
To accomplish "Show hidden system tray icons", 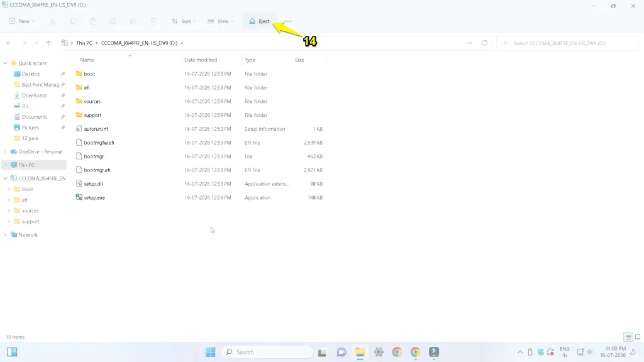I will [520, 352].
